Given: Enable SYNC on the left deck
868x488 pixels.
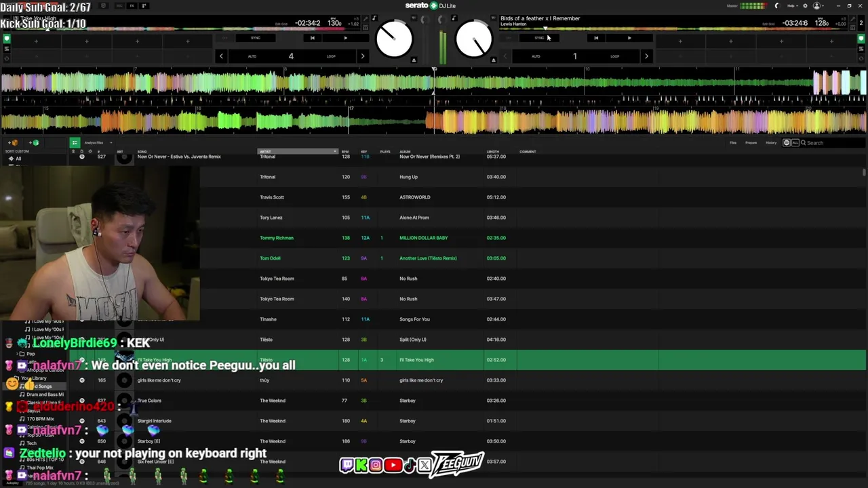Looking at the screenshot, I should pos(256,38).
